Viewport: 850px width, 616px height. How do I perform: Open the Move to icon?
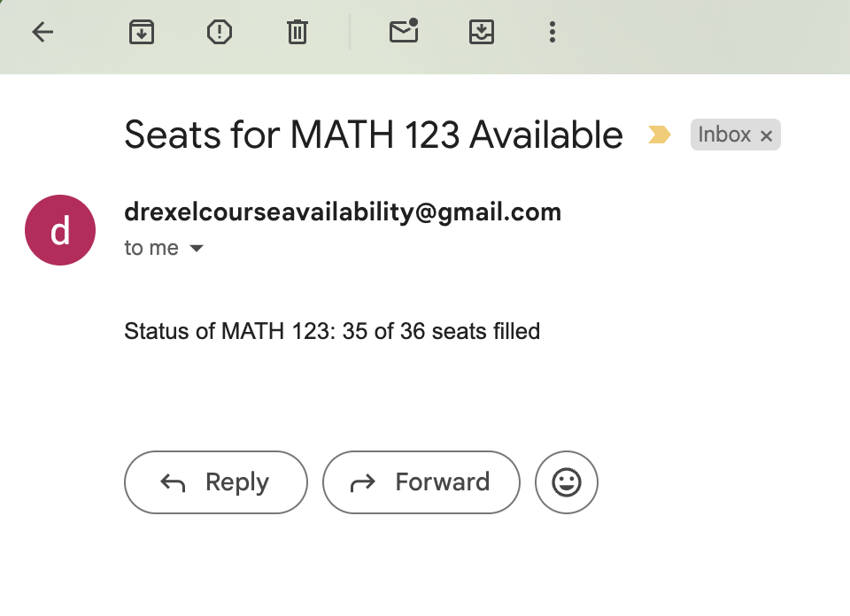click(x=481, y=33)
